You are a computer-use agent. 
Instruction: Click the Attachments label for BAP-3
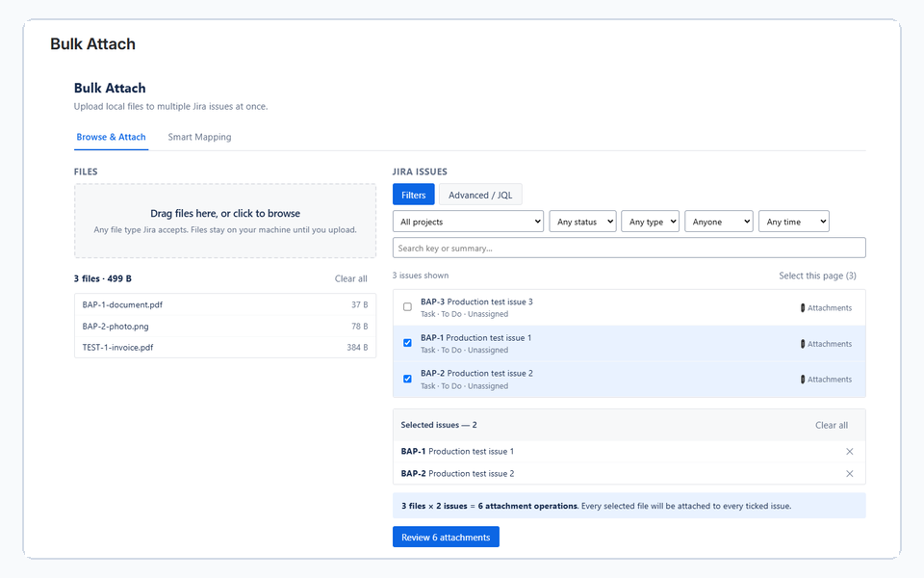[x=830, y=308]
